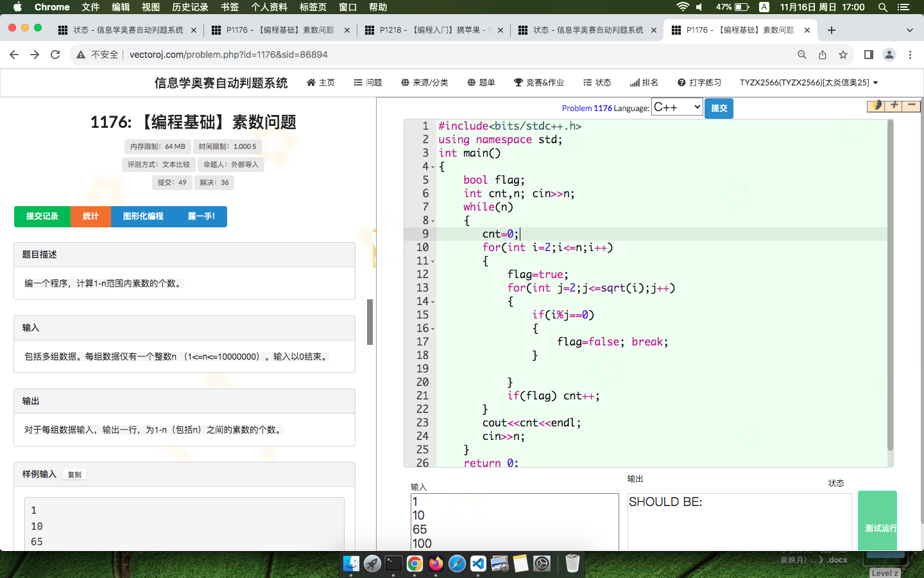Click the 提交 submit button
This screenshot has width=924, height=578.
click(719, 108)
